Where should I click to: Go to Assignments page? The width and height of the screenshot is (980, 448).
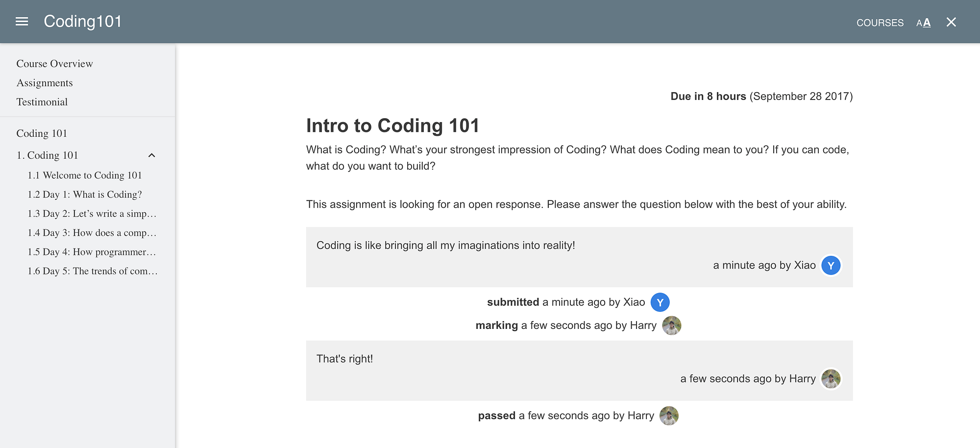click(x=45, y=83)
